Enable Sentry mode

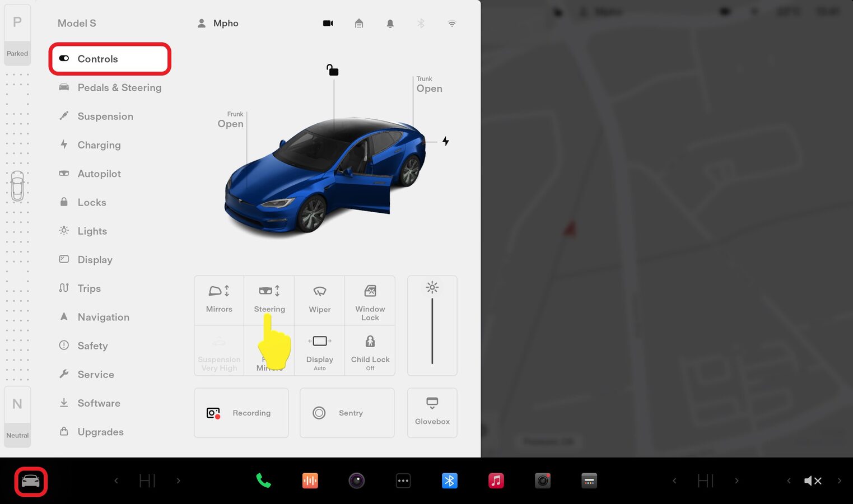click(347, 413)
